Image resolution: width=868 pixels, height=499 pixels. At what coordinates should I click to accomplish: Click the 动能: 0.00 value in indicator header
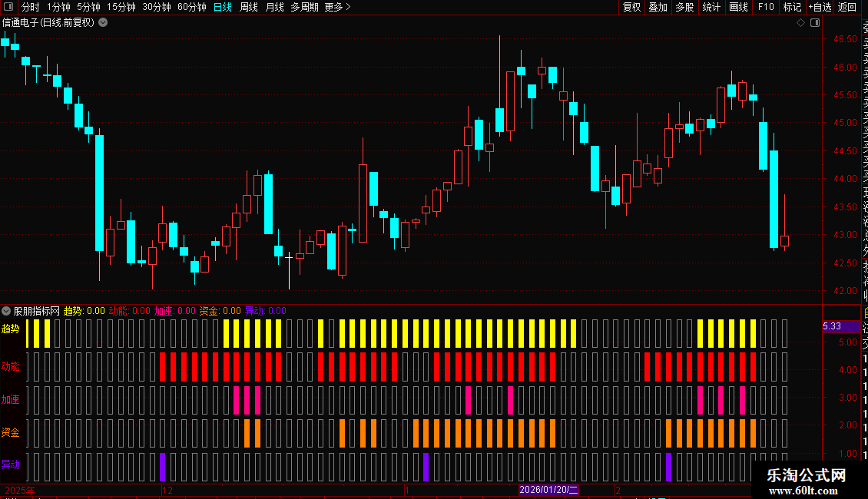coord(130,311)
